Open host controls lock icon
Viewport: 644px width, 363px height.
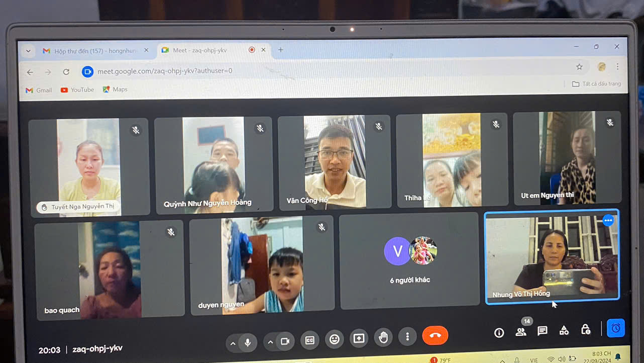coord(586,329)
